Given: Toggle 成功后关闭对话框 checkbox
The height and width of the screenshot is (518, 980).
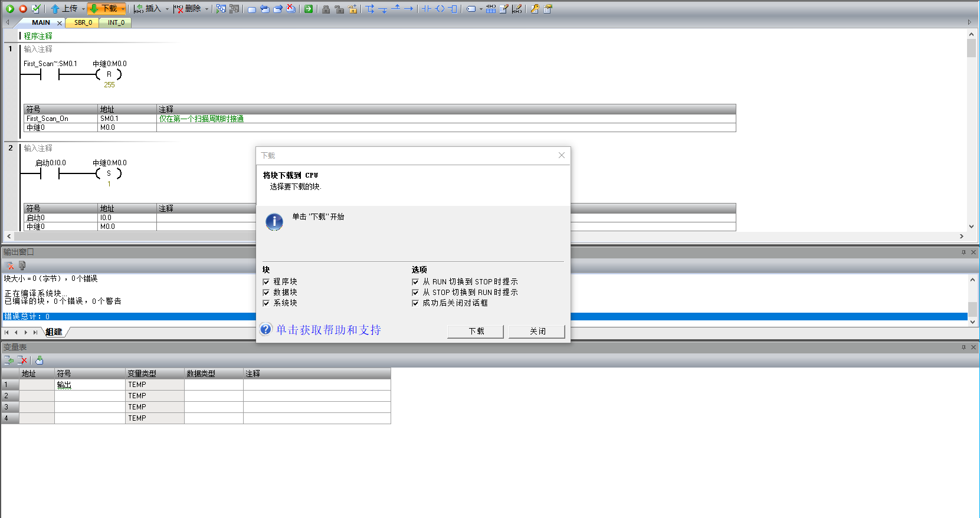Looking at the screenshot, I should 415,303.
